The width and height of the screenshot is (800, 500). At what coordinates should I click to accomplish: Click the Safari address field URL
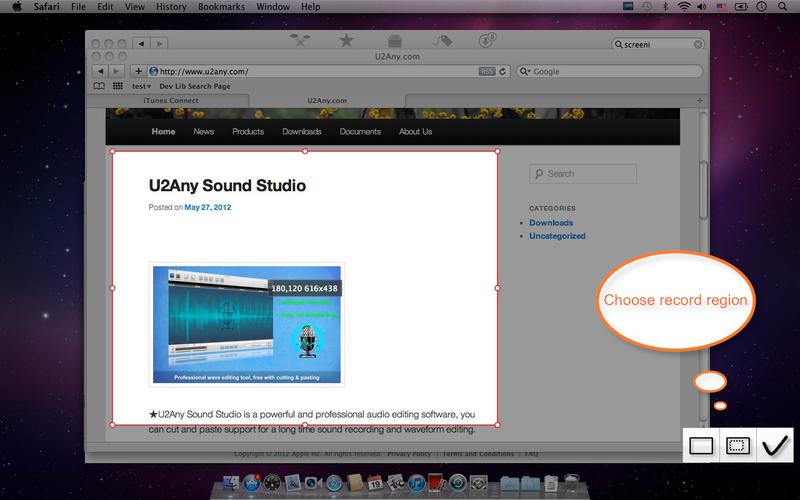point(204,71)
